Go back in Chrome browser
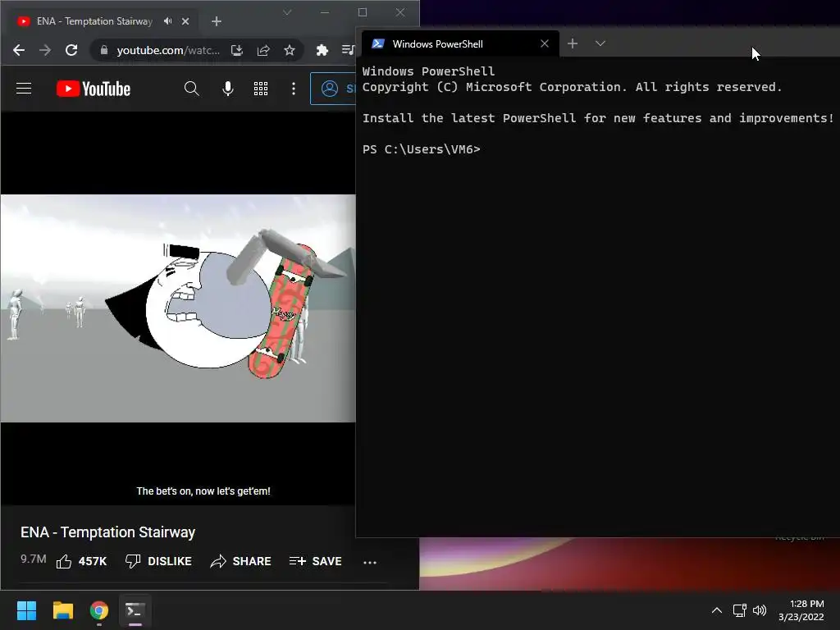 [x=19, y=50]
